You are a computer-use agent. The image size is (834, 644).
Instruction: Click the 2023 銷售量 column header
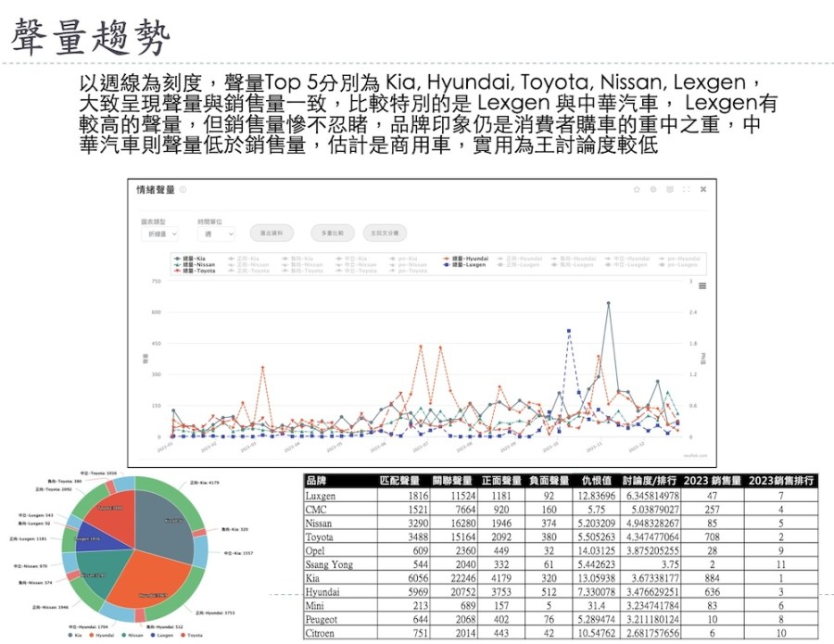pyautogui.click(x=713, y=481)
